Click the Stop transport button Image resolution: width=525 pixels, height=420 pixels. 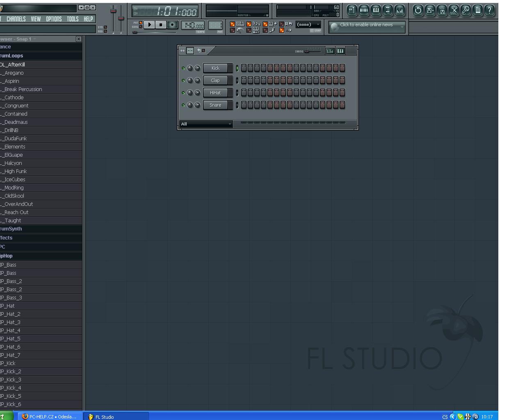[161, 25]
